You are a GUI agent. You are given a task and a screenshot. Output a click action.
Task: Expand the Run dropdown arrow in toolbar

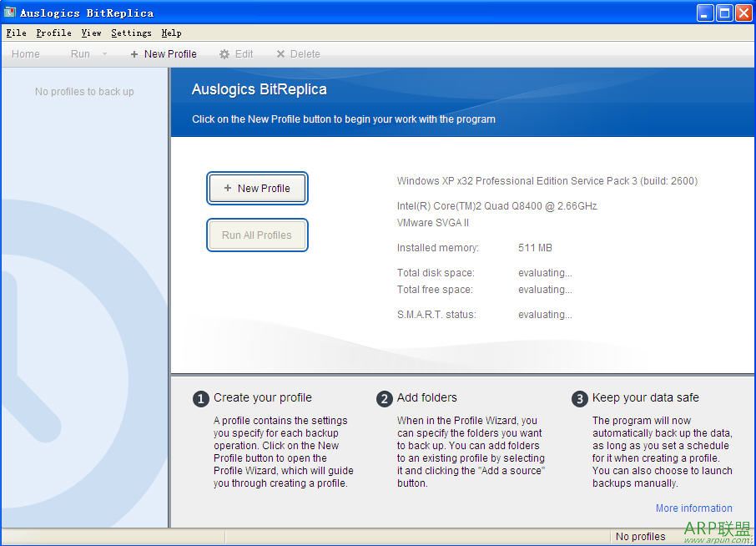click(104, 54)
